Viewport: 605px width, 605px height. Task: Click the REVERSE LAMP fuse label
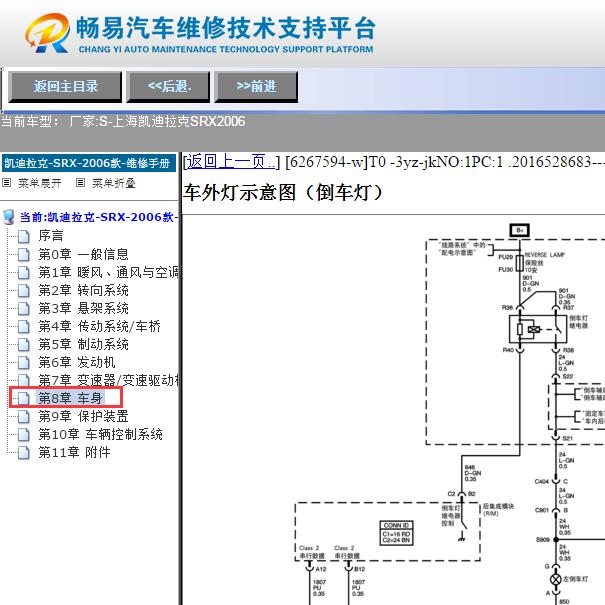coord(544,255)
